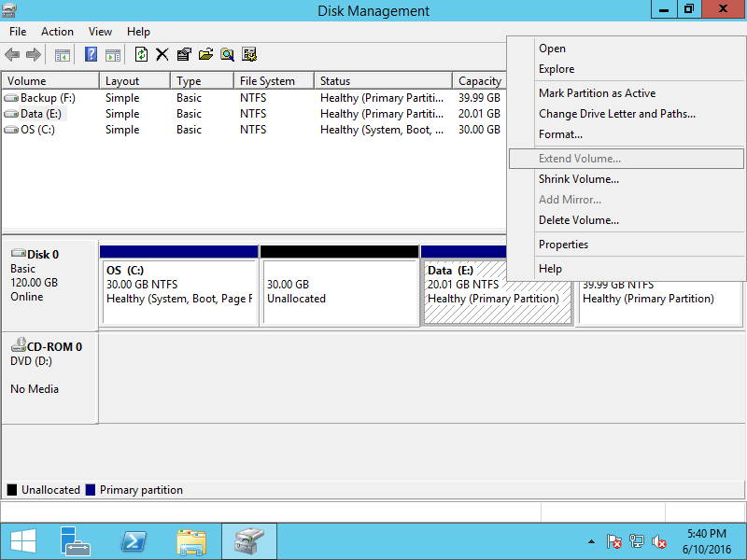Open Server Manager from the taskbar
Viewport: 747px width, 560px height.
(75, 541)
